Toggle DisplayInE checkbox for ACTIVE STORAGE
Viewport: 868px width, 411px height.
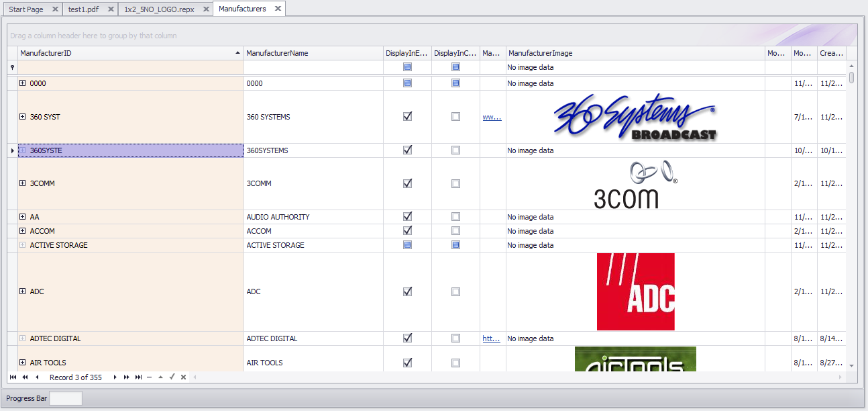[x=407, y=245]
